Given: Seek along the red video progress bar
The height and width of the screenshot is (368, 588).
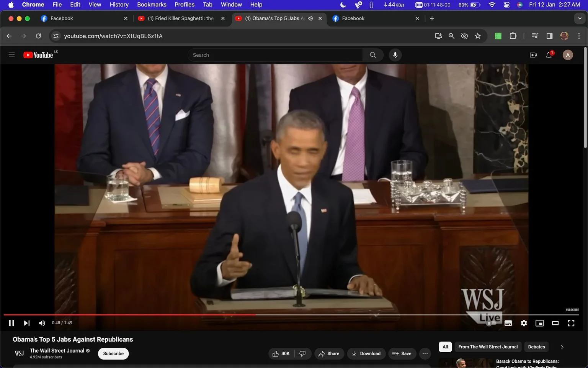Looking at the screenshot, I should 130,315.
